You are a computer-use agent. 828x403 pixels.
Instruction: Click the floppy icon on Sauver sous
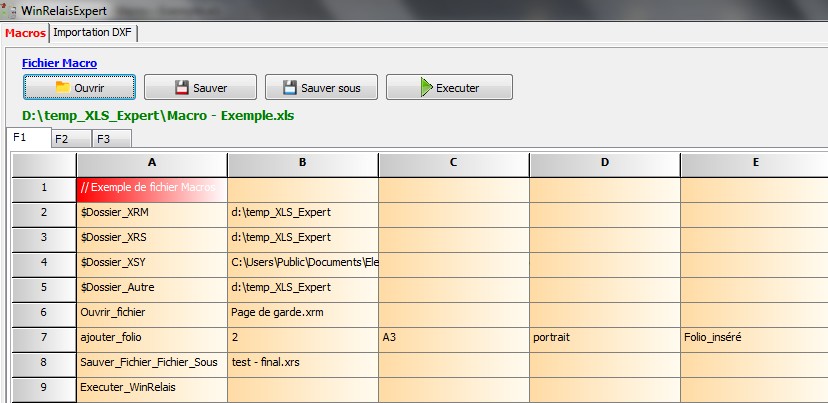tap(289, 87)
